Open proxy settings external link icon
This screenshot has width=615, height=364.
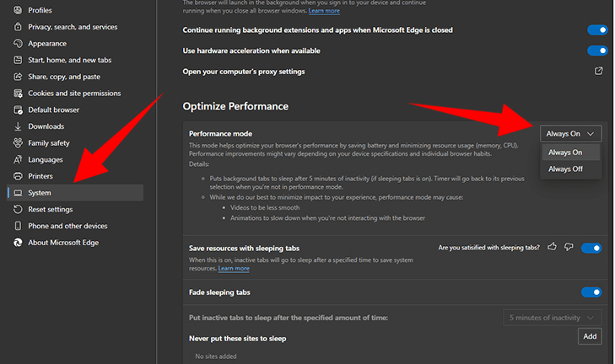598,71
